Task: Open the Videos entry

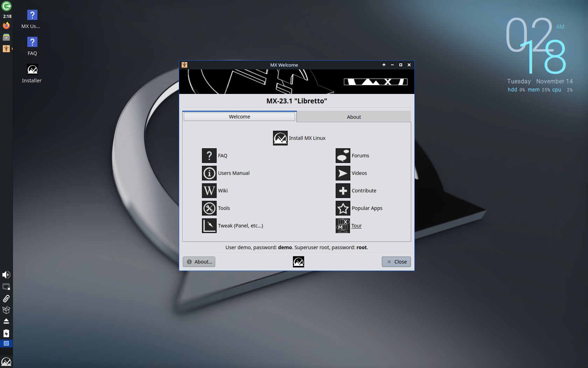Action: tap(351, 173)
